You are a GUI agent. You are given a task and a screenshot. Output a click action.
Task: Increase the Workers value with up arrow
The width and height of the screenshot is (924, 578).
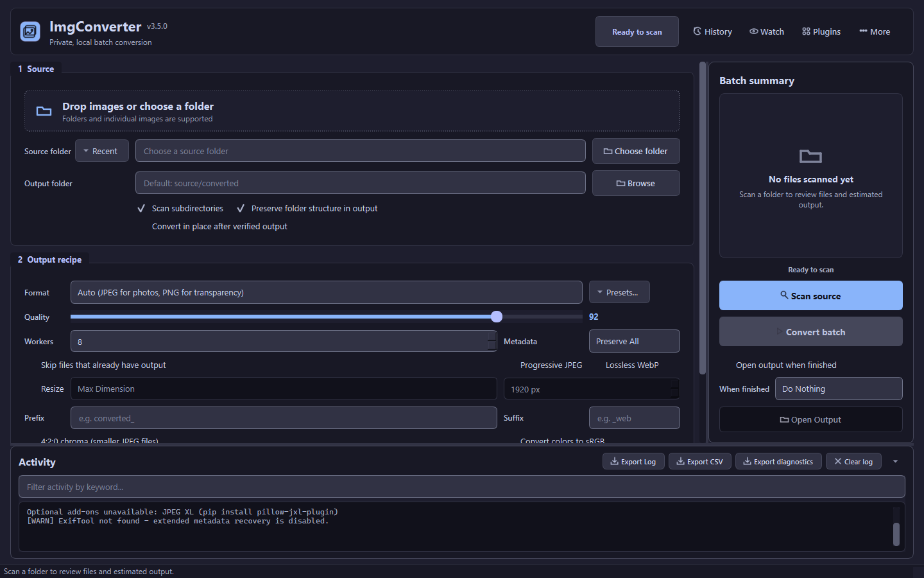click(492, 336)
